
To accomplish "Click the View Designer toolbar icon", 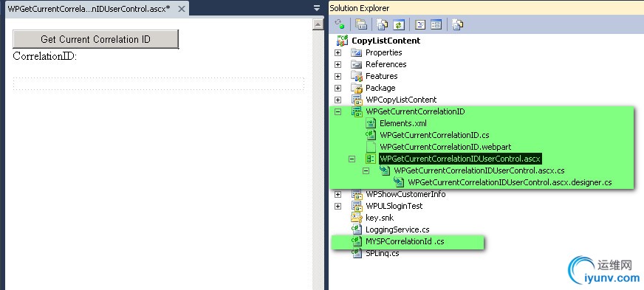I will pyautogui.click(x=436, y=24).
